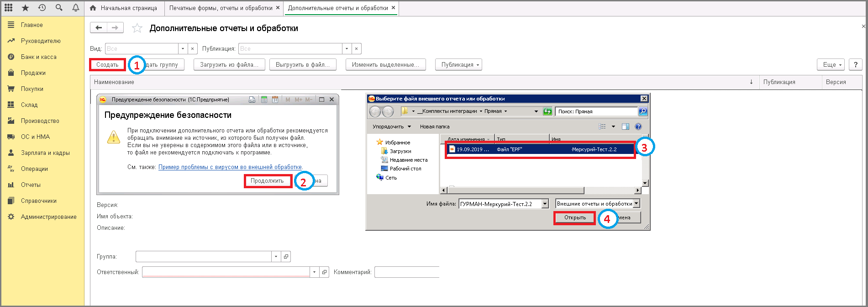Expand the Вид filter dropdown
The image size is (868, 307).
point(183,49)
